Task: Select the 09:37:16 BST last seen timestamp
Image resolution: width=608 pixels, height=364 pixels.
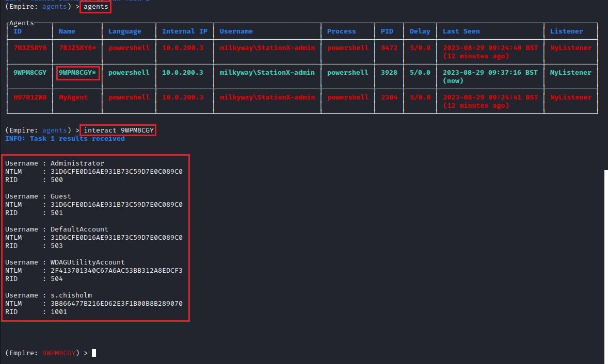Action: tap(490, 72)
